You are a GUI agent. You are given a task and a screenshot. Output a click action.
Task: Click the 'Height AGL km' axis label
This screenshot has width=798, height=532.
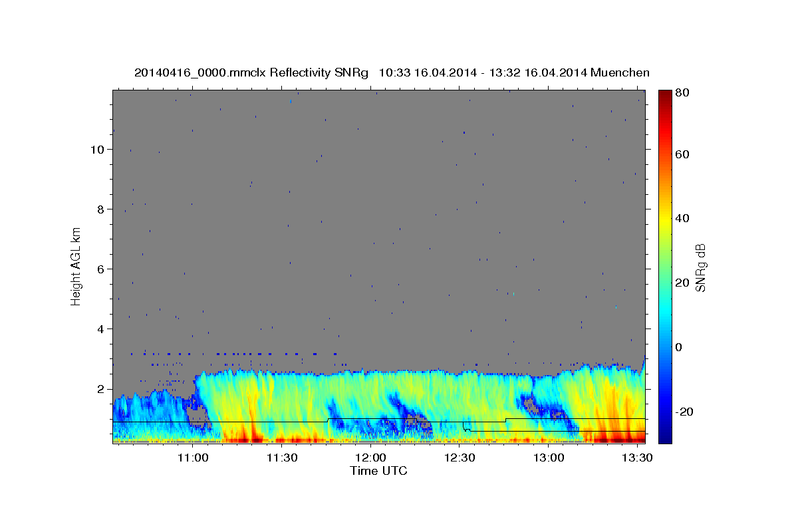pyautogui.click(x=76, y=266)
